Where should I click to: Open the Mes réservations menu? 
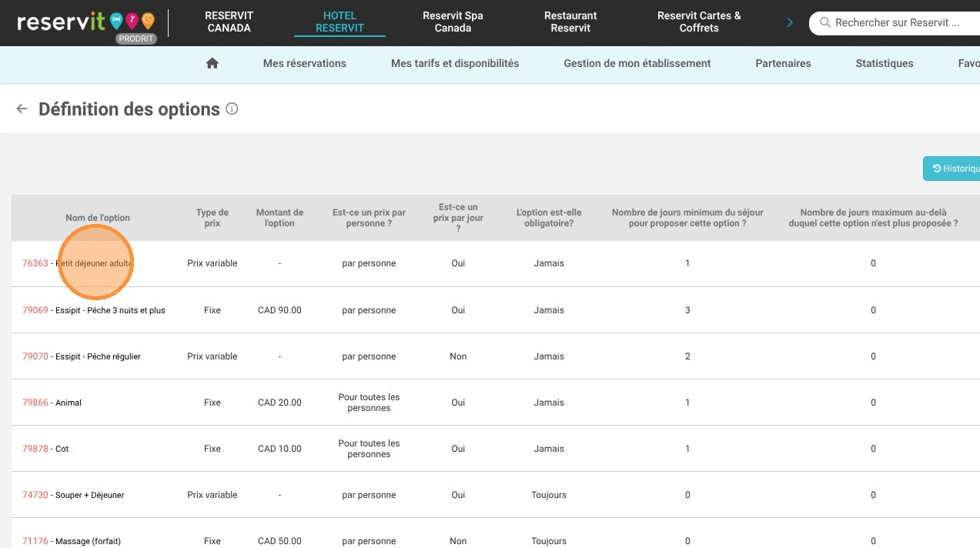pos(305,64)
